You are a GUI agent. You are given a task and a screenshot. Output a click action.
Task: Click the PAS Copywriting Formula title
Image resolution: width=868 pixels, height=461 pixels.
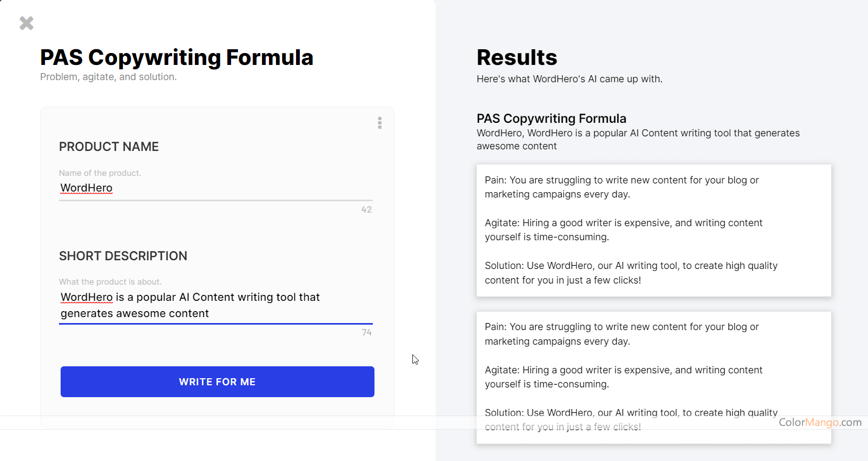(176, 57)
